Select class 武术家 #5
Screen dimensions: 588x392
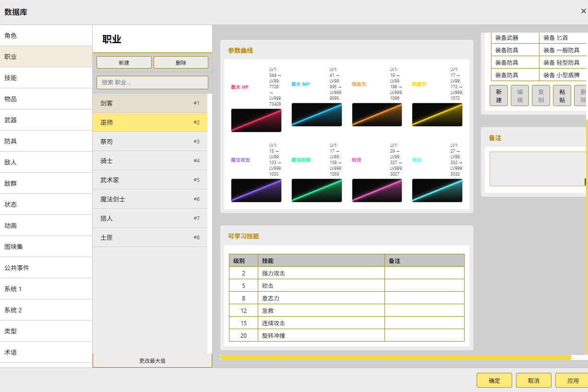tap(150, 180)
